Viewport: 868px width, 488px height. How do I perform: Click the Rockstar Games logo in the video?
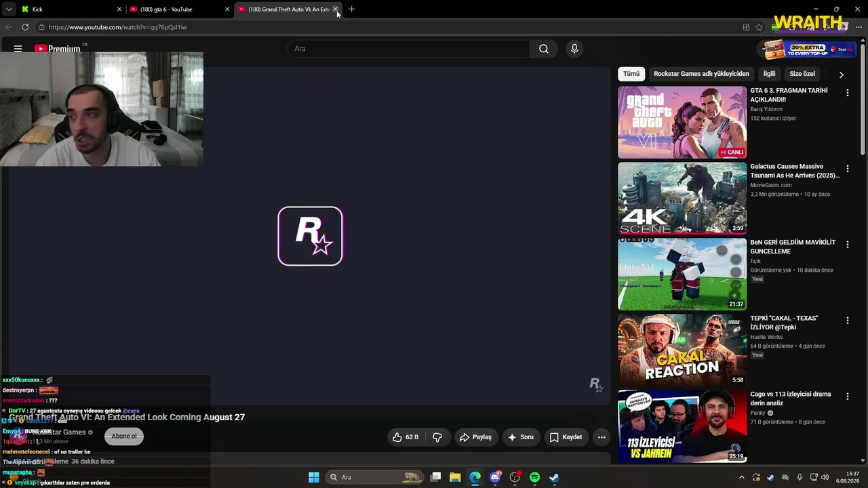(x=310, y=236)
